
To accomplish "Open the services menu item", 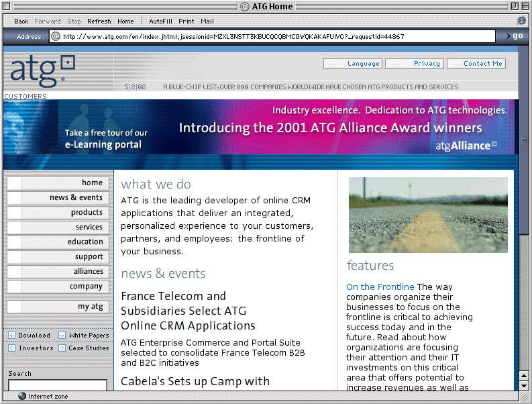I will pos(58,227).
